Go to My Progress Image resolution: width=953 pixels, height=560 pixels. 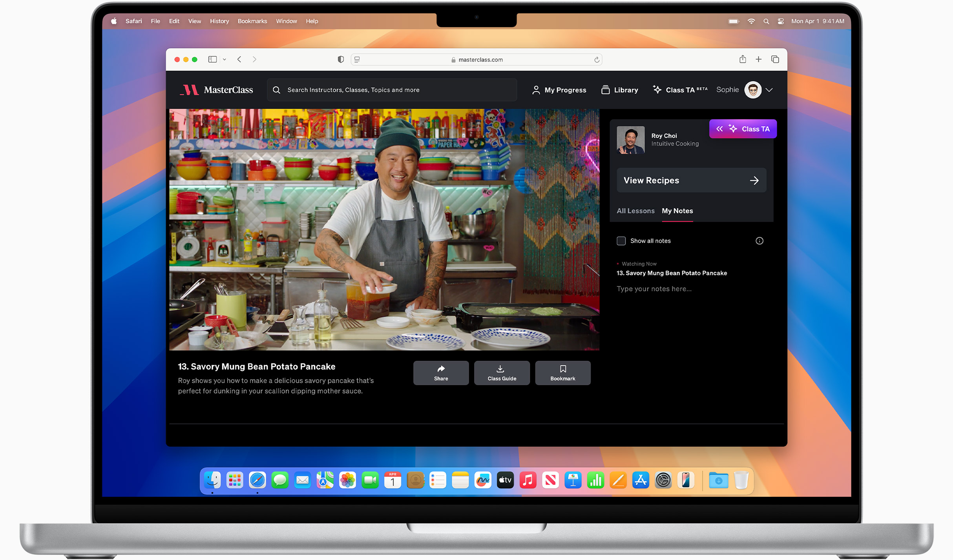[x=559, y=90]
